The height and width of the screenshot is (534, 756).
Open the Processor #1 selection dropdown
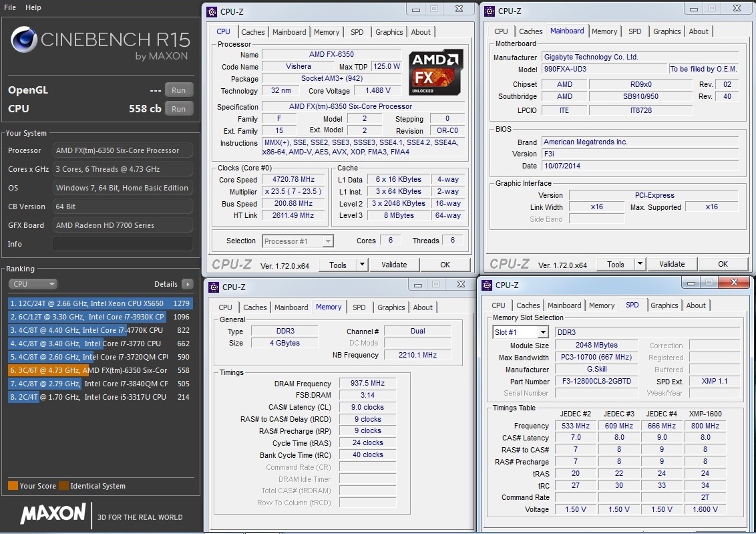click(298, 241)
